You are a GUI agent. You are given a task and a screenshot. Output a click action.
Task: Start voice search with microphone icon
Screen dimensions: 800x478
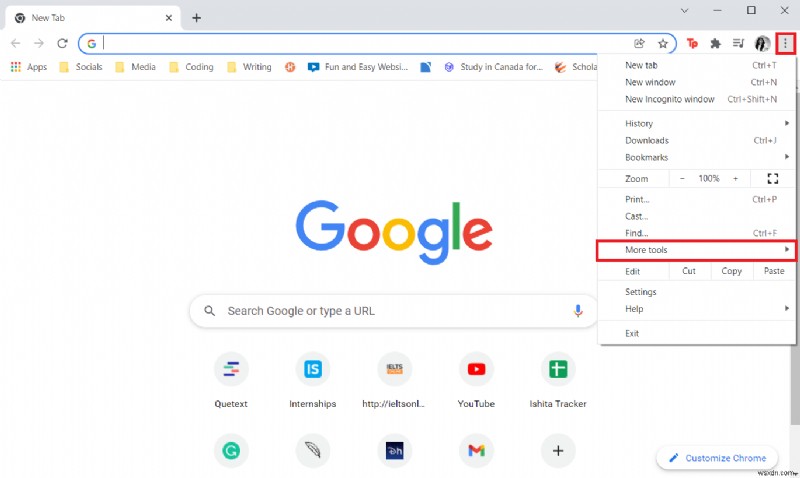point(578,311)
